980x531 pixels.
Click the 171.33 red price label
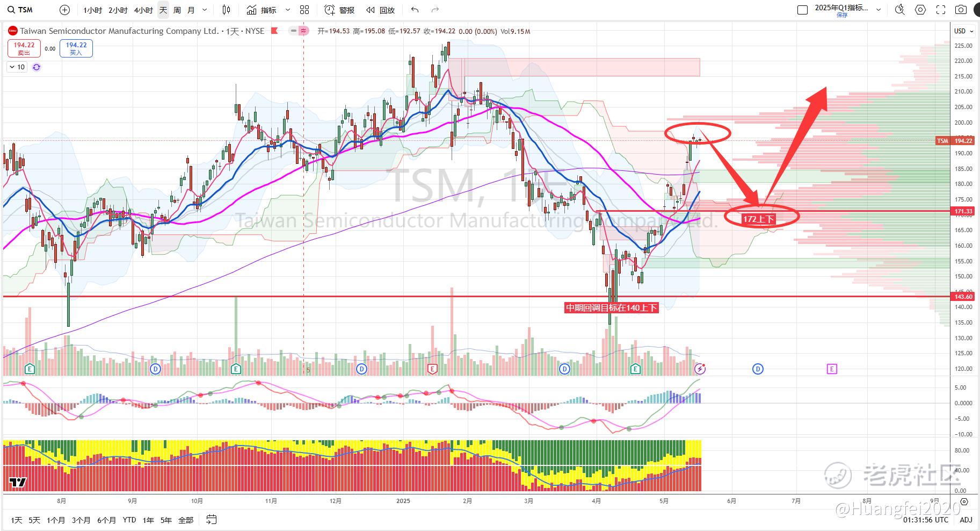coord(963,211)
